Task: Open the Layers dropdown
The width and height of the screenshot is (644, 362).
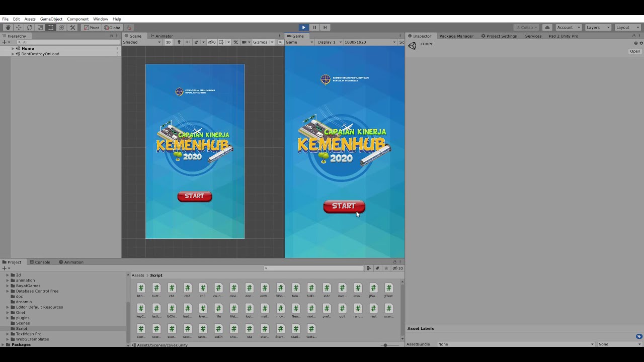Action: [598, 28]
